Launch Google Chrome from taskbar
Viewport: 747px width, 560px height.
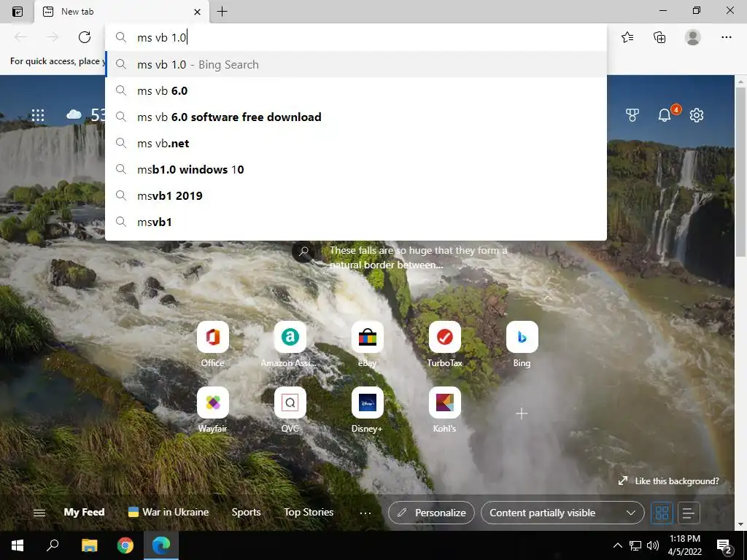125,545
